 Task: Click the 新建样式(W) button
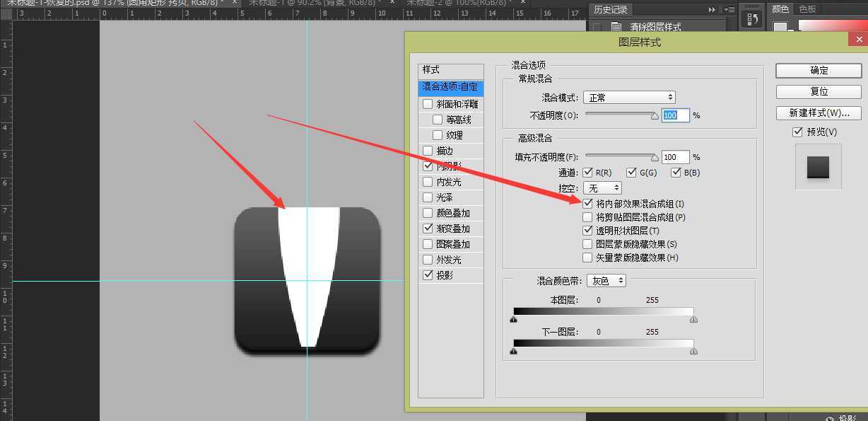pyautogui.click(x=818, y=113)
